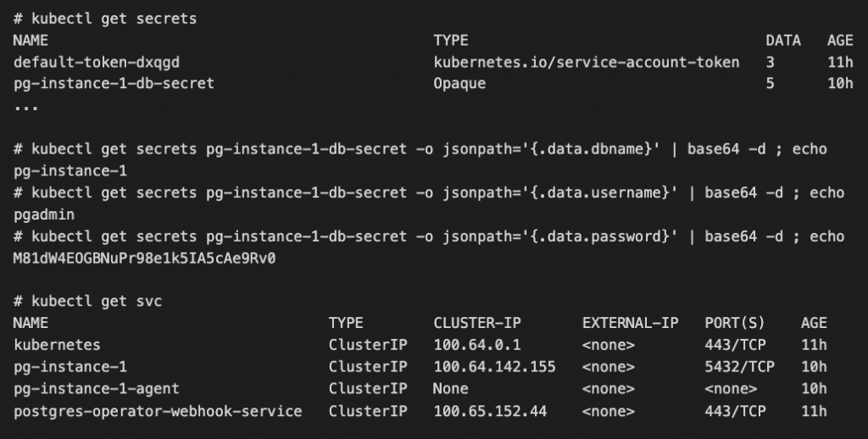Screen dimensions: 868x439
Task: Click cluster IP 100.64.0.1
Action: click(x=477, y=345)
